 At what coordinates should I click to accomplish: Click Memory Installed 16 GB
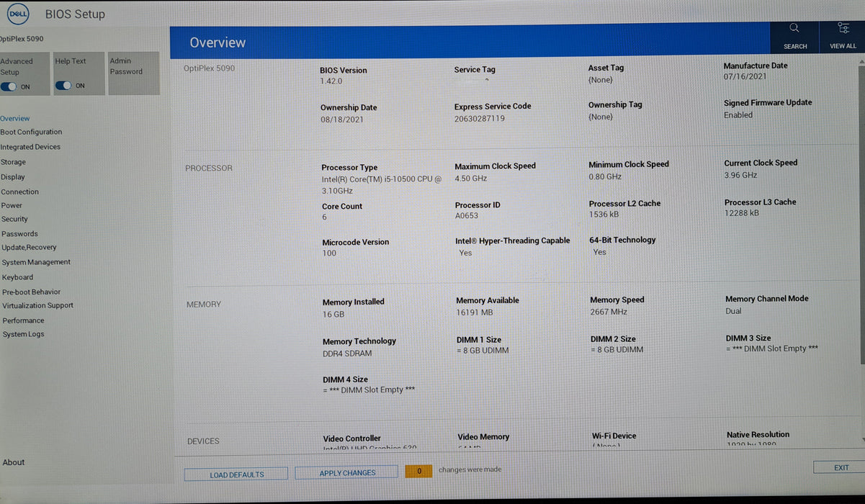click(333, 315)
